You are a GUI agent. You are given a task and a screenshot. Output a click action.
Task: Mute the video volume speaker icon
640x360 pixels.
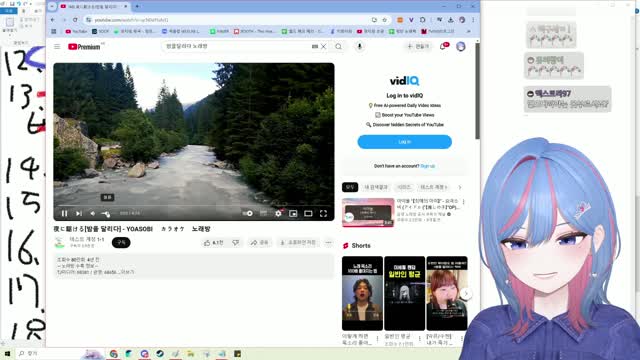point(93,213)
